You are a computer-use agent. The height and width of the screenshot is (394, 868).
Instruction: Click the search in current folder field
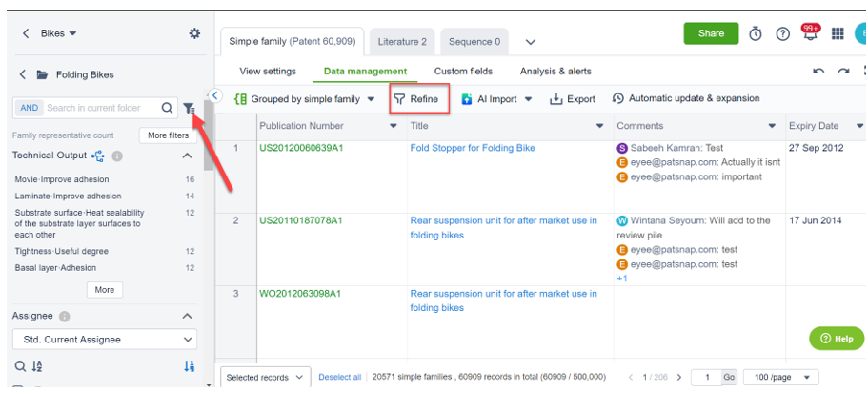click(100, 109)
